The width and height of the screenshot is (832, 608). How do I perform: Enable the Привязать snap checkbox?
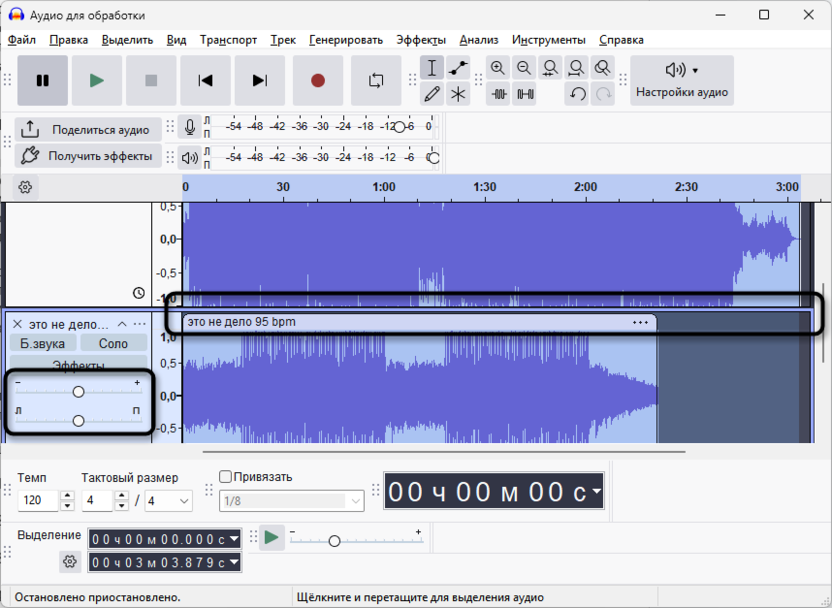(x=225, y=477)
